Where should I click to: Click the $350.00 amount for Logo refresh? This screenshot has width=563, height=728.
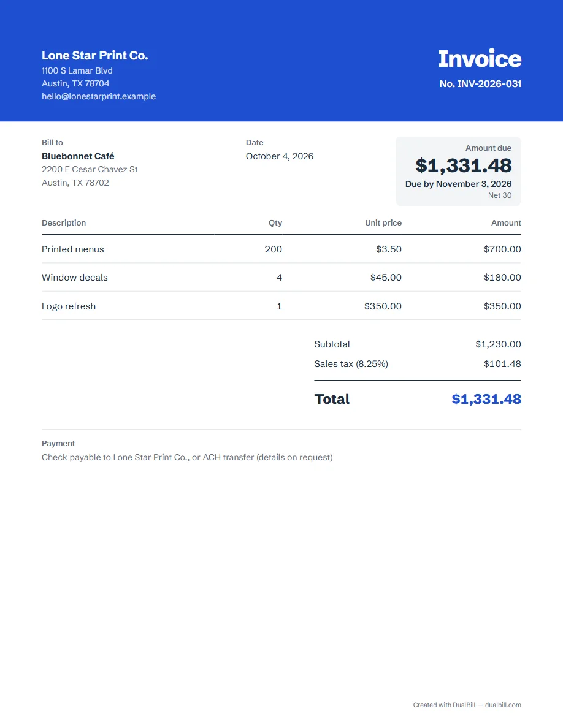pyautogui.click(x=503, y=306)
